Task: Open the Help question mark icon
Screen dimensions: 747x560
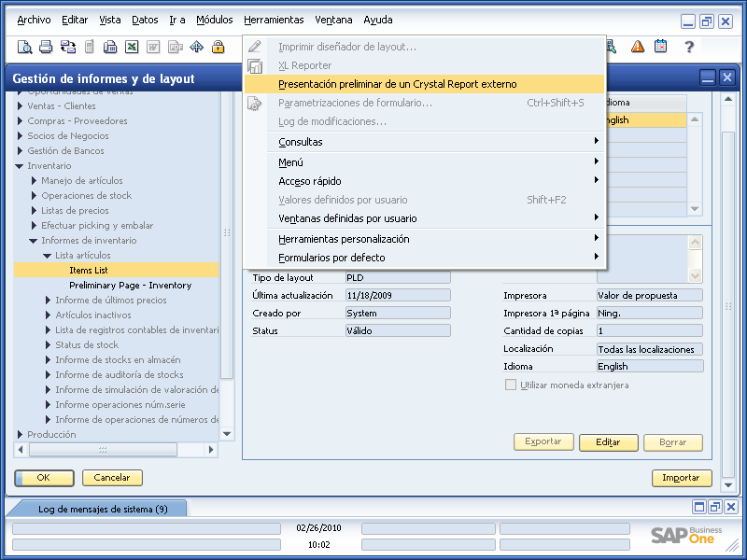Action: (689, 46)
